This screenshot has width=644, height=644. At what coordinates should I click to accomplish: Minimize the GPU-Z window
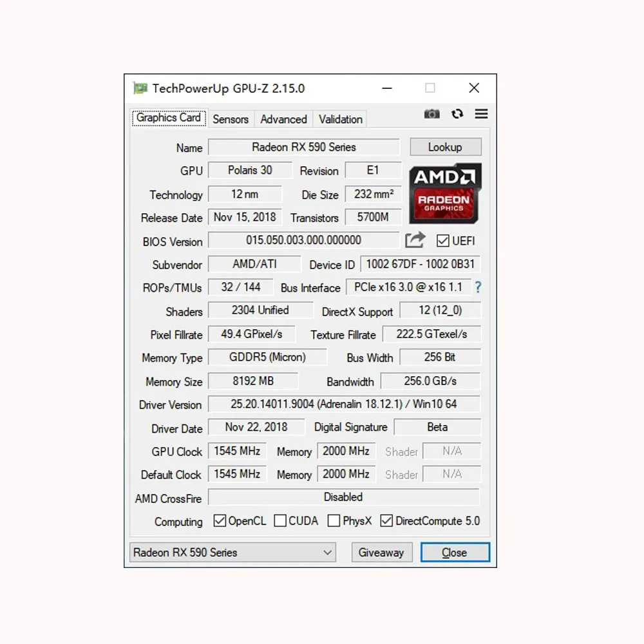pos(387,88)
